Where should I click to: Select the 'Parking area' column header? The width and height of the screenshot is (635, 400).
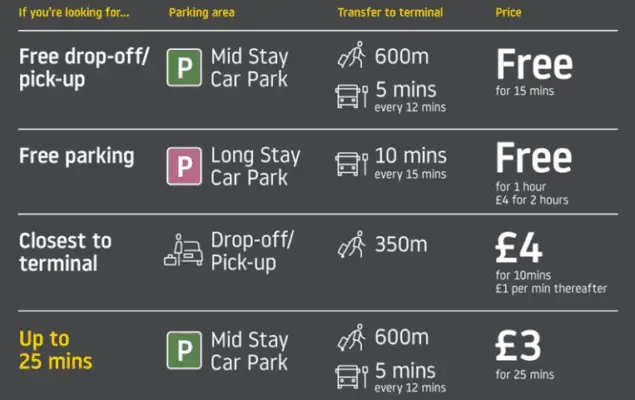click(202, 13)
